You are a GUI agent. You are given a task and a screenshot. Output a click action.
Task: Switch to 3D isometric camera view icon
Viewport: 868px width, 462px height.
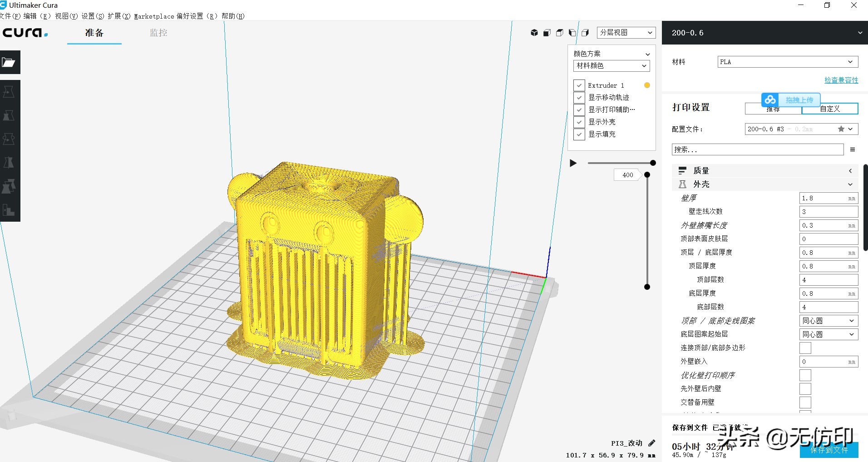coord(534,33)
